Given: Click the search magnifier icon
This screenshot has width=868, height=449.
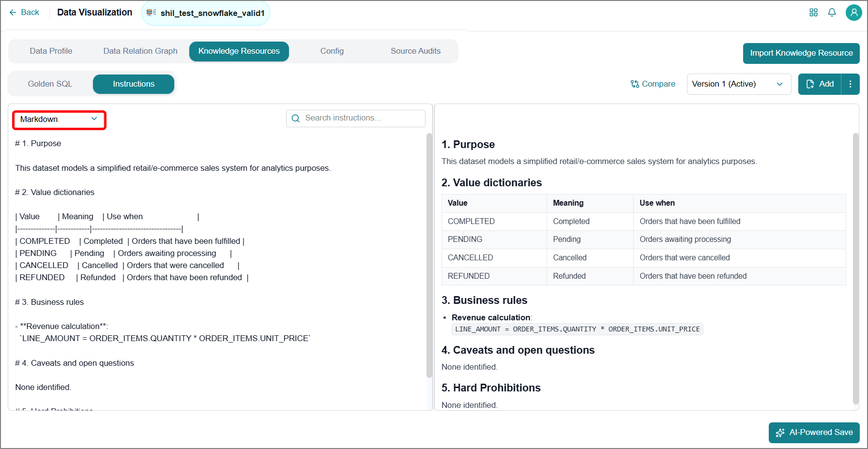Looking at the screenshot, I should tap(296, 119).
